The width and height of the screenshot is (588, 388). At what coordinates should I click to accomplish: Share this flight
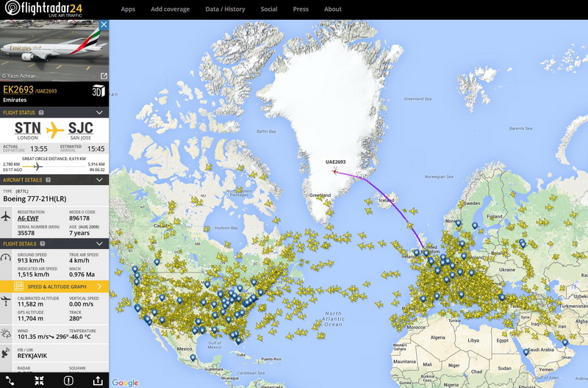pyautogui.click(x=98, y=381)
